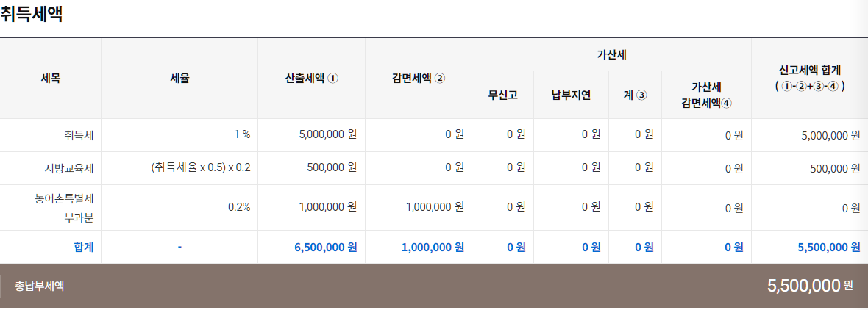This screenshot has height=310, width=868.
Task: Click 0 원 가산세 감면세액④ in 지방교육세 row
Action: (734, 168)
